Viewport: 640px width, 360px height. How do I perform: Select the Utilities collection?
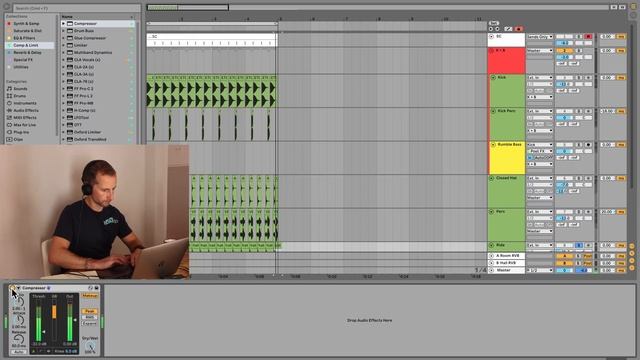point(21,67)
